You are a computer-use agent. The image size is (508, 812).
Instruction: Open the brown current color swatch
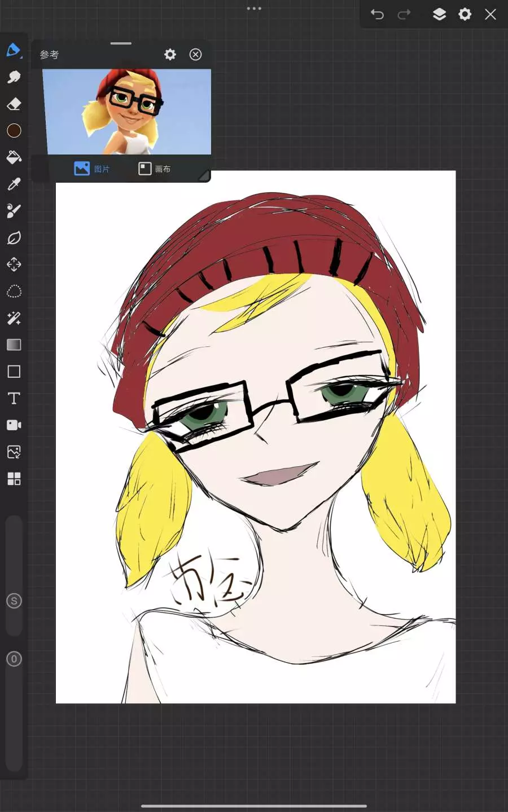click(x=14, y=131)
